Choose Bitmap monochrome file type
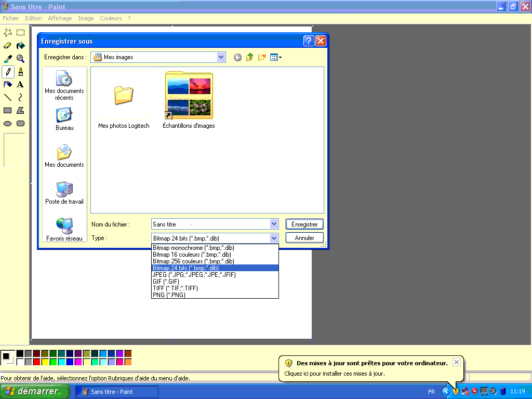The image size is (532, 399). [215, 248]
